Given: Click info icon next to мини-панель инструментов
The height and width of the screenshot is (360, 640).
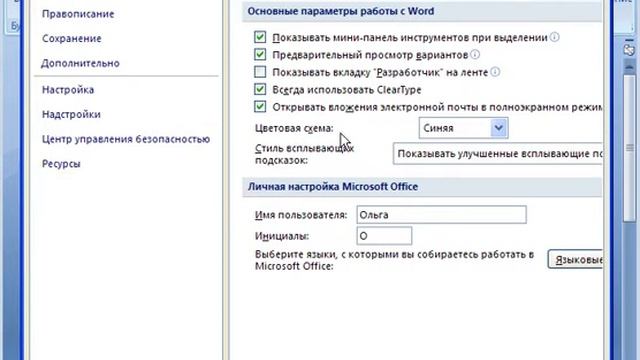Looking at the screenshot, I should click(x=554, y=37).
